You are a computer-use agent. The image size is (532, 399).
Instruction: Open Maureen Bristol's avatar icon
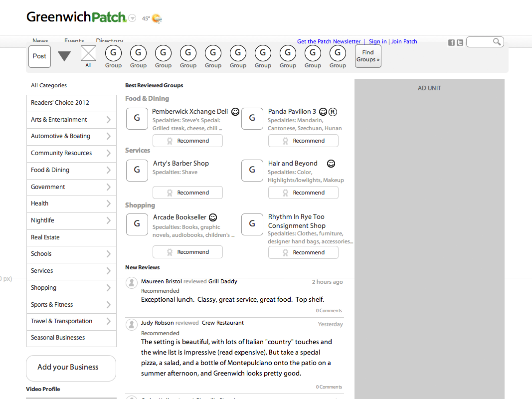[x=131, y=283]
